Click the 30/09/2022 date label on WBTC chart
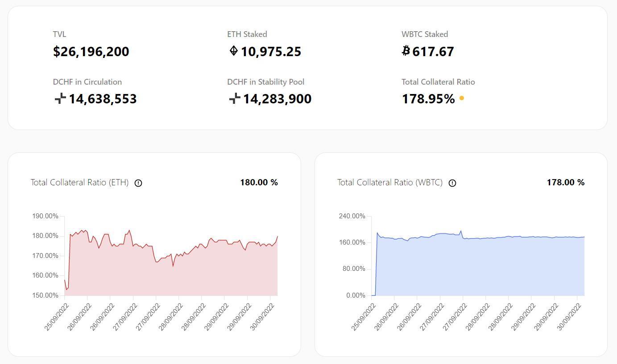Viewport: 617px width, 364px height. coord(569,317)
